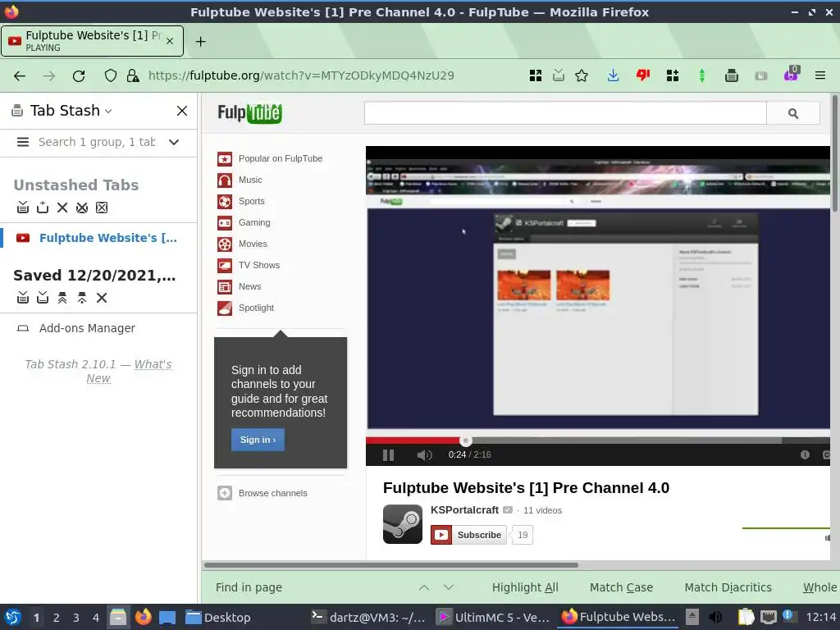The image size is (840, 630).
Task: Click the blue Sign in button
Action: (258, 440)
